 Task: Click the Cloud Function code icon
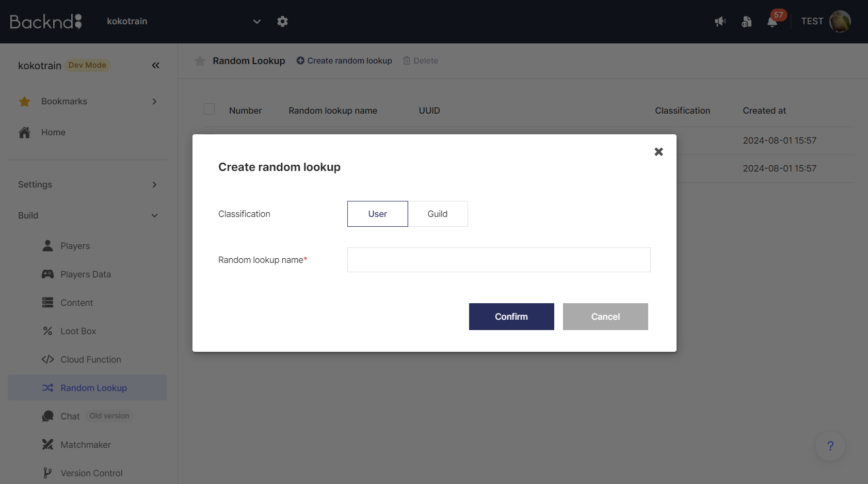click(47, 360)
